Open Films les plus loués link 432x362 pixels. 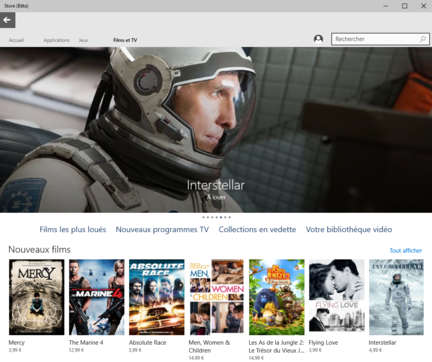coord(73,229)
